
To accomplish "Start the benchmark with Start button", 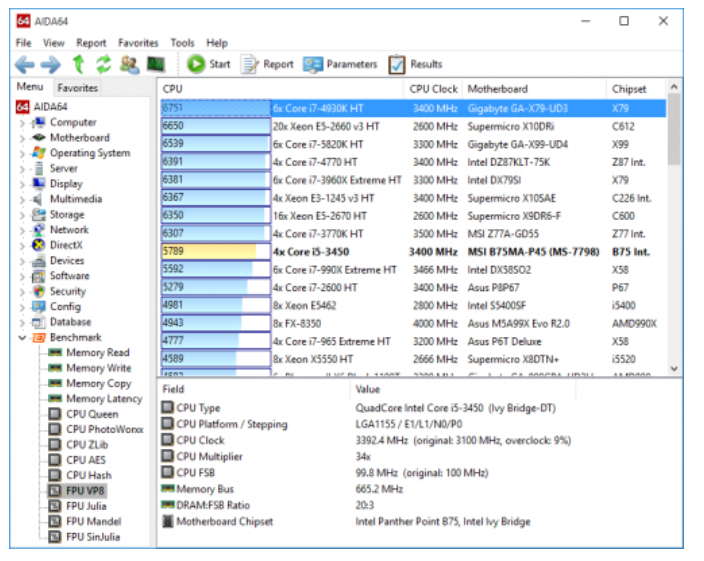I will coord(209,64).
